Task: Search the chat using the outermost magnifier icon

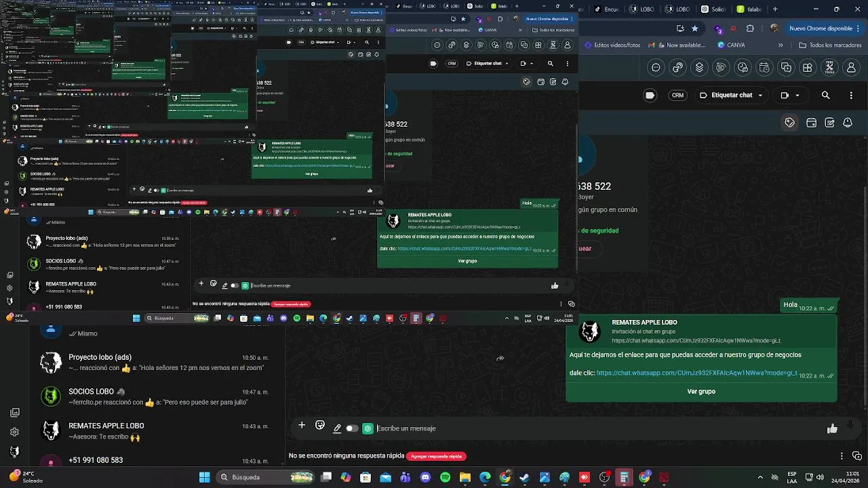Action: pos(825,96)
